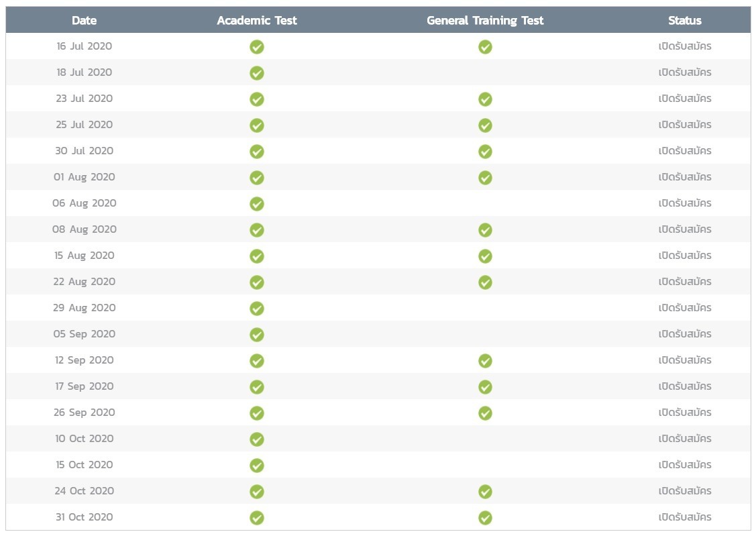
Task: Select the Academic Test column header
Action: pos(257,20)
